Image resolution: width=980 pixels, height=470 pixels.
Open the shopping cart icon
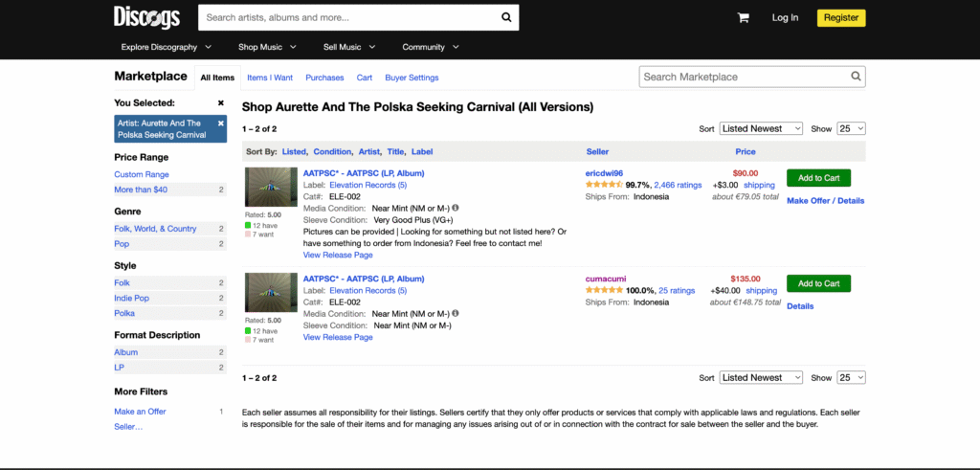(x=743, y=17)
